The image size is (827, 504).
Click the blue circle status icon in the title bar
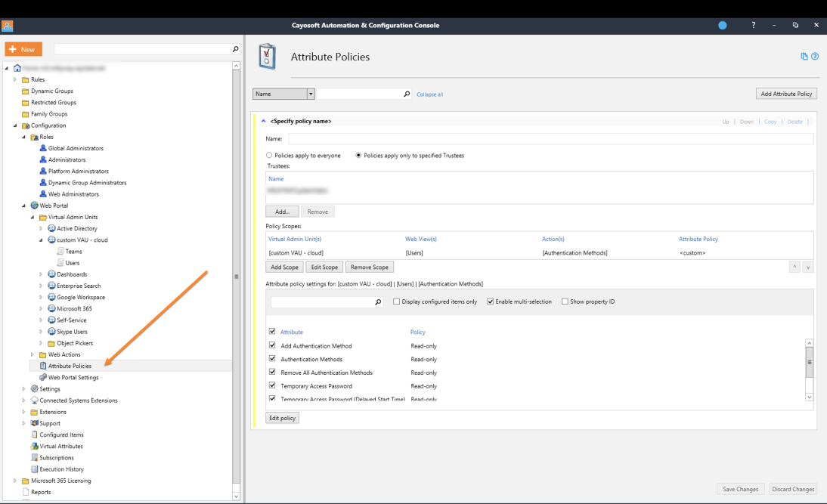tap(723, 25)
